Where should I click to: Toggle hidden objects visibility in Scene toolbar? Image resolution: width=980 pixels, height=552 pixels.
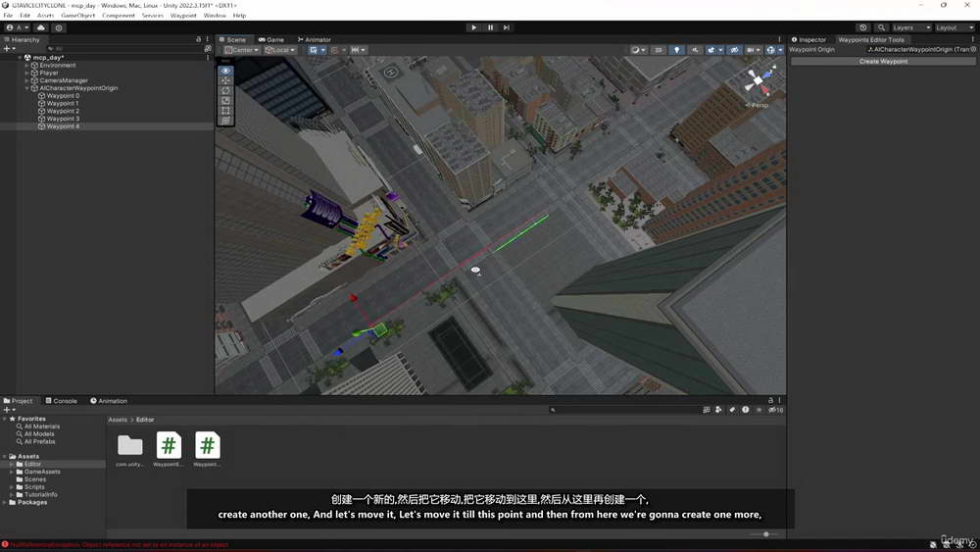coord(734,50)
